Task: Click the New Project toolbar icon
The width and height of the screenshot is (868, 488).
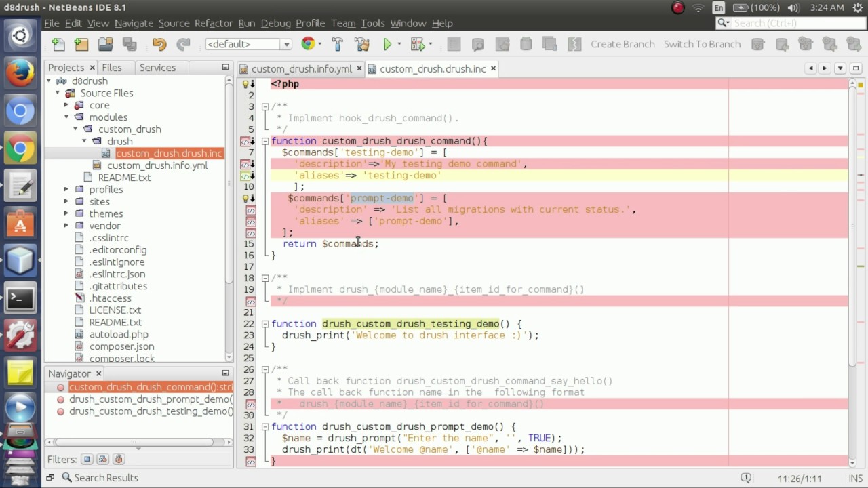Action: [x=81, y=45]
